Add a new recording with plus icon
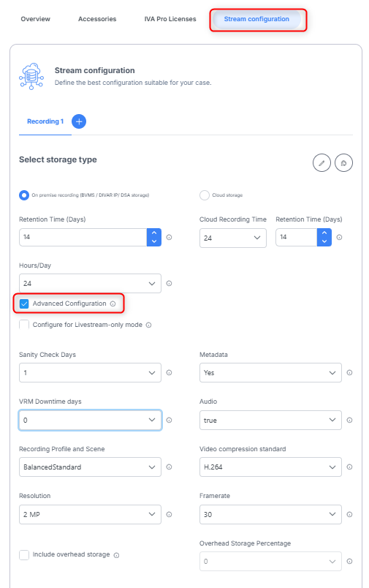 (x=79, y=121)
